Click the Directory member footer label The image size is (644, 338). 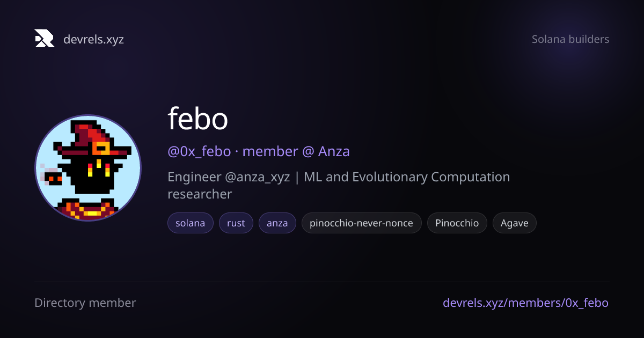coord(85,303)
